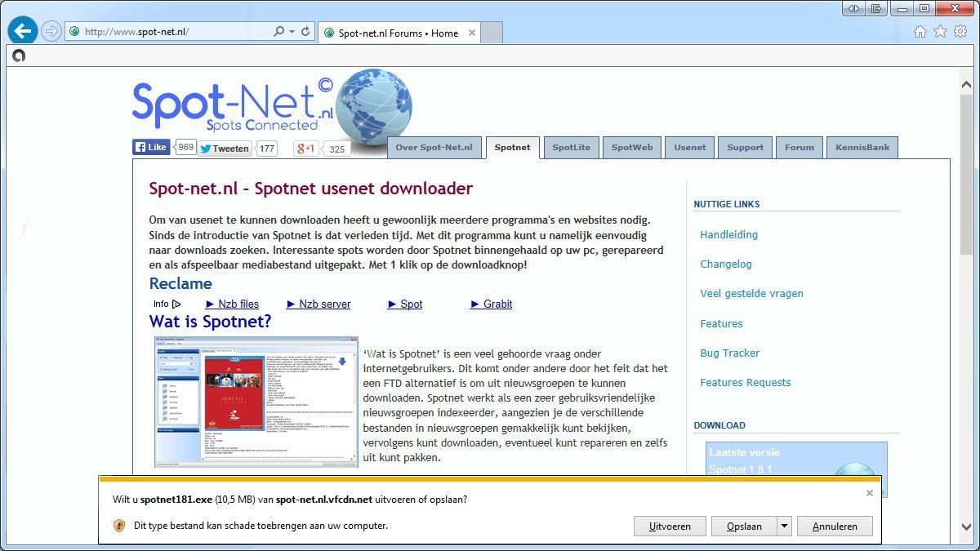
Task: Click the 'NUTTIGE LINKS' sidebar heading
Action: click(x=727, y=204)
